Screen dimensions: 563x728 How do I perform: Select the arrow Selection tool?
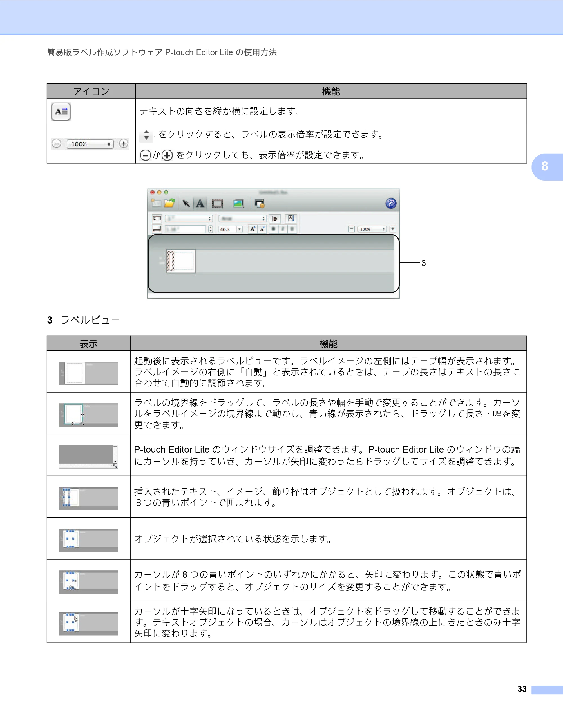click(x=186, y=203)
